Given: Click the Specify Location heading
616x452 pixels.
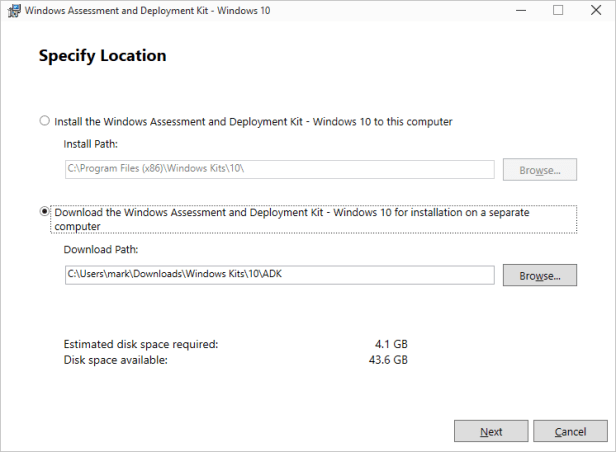Looking at the screenshot, I should coord(102,56).
